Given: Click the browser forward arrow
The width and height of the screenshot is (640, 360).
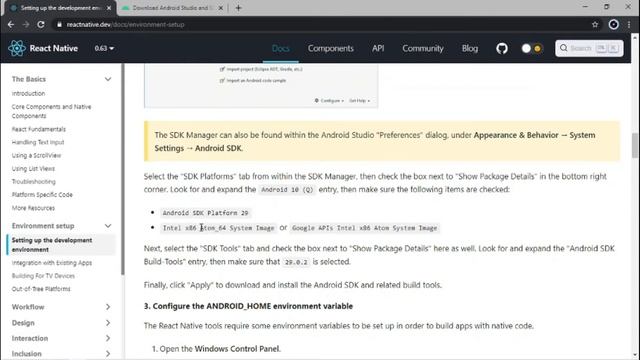Looking at the screenshot, I should [26, 24].
